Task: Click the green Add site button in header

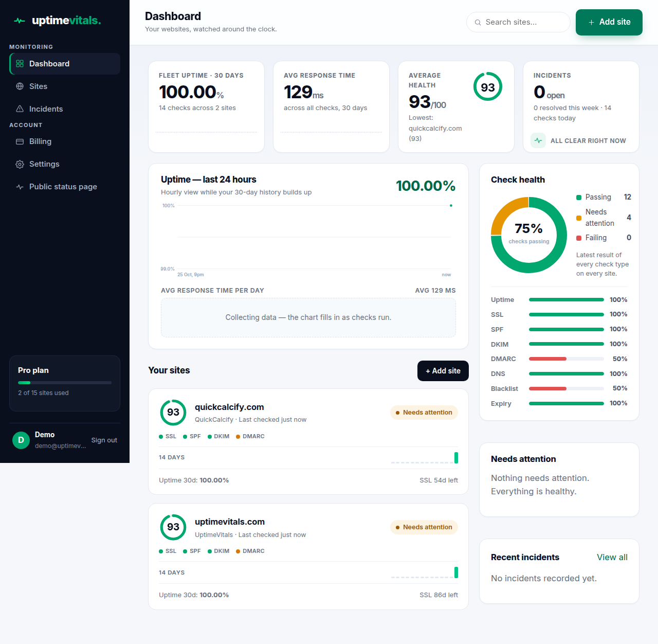Action: point(609,22)
